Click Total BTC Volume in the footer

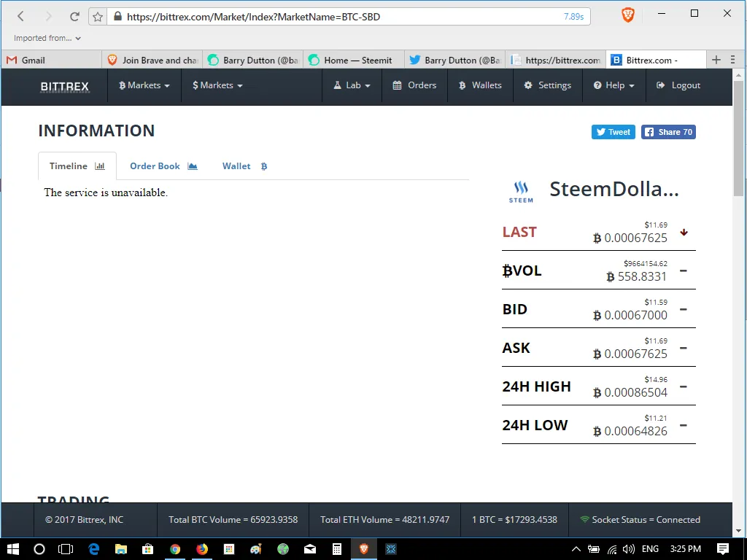(233, 519)
